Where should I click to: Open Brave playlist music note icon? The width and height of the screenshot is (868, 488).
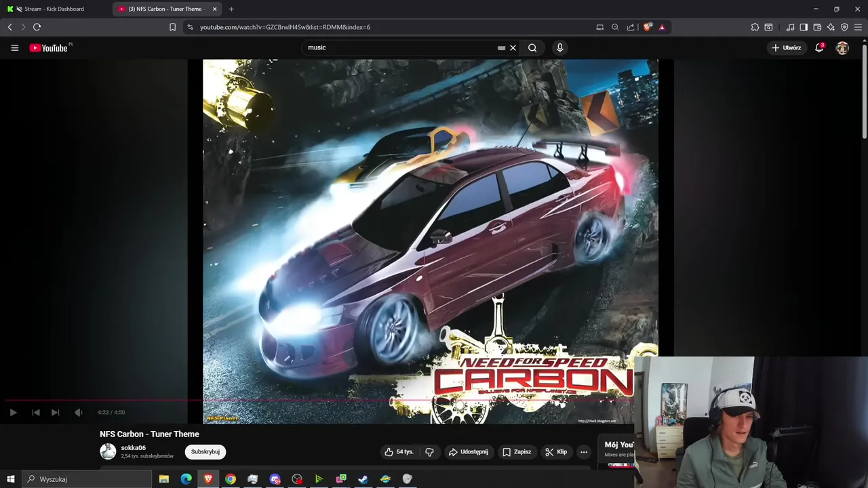tap(790, 27)
